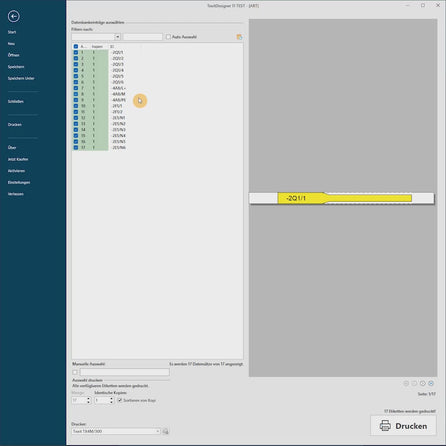Increase identical copies with stepper arrow
Screen dimensions: 446x446
pyautogui.click(x=111, y=398)
